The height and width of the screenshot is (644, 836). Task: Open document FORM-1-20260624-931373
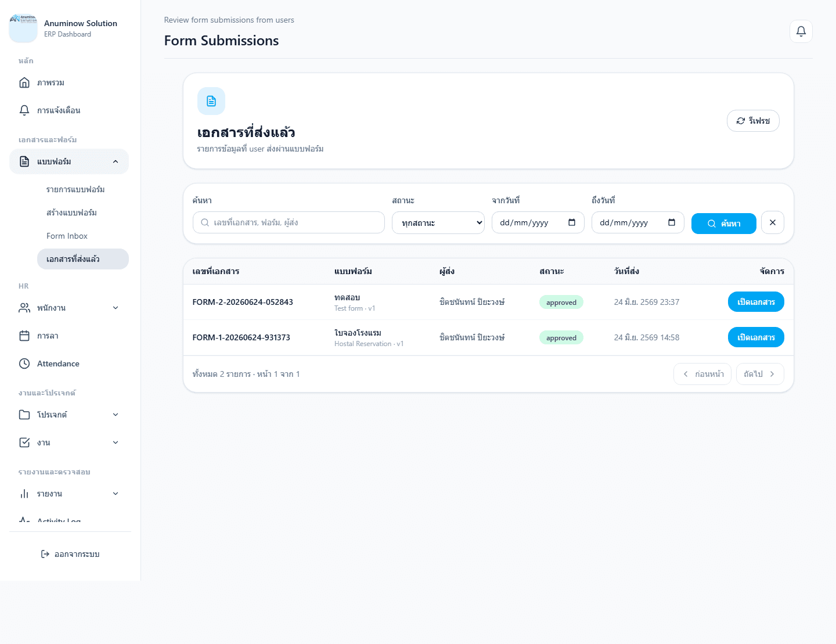coord(756,337)
